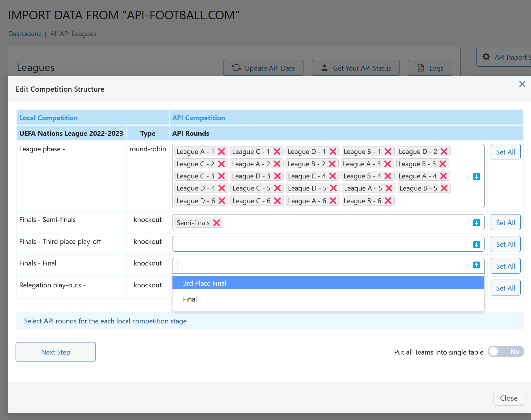
Task: Remove the League D - 4 tag
Action: click(x=222, y=188)
